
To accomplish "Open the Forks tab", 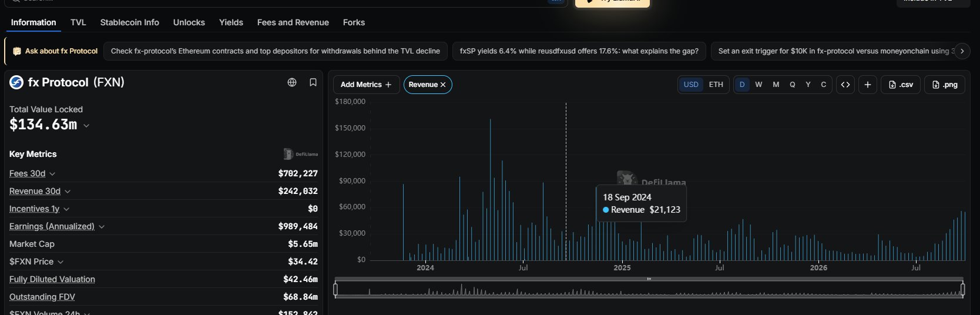I will pyautogui.click(x=354, y=22).
